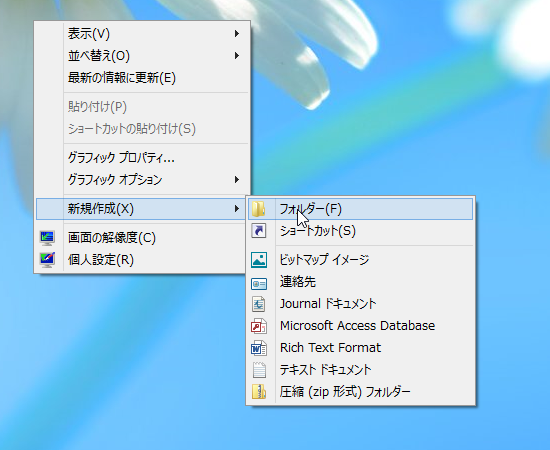Expand the グラフィック オプション submenu arrow
This screenshot has width=550, height=450.
[237, 180]
